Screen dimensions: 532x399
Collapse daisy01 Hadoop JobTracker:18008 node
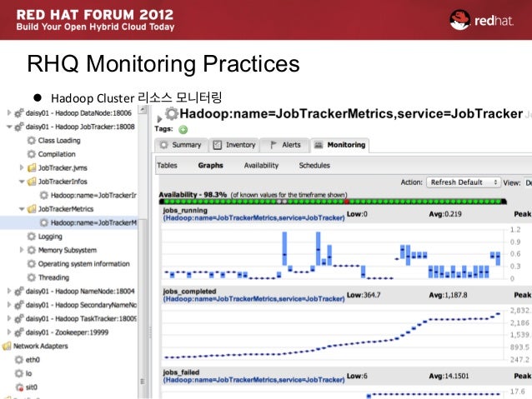(9, 127)
